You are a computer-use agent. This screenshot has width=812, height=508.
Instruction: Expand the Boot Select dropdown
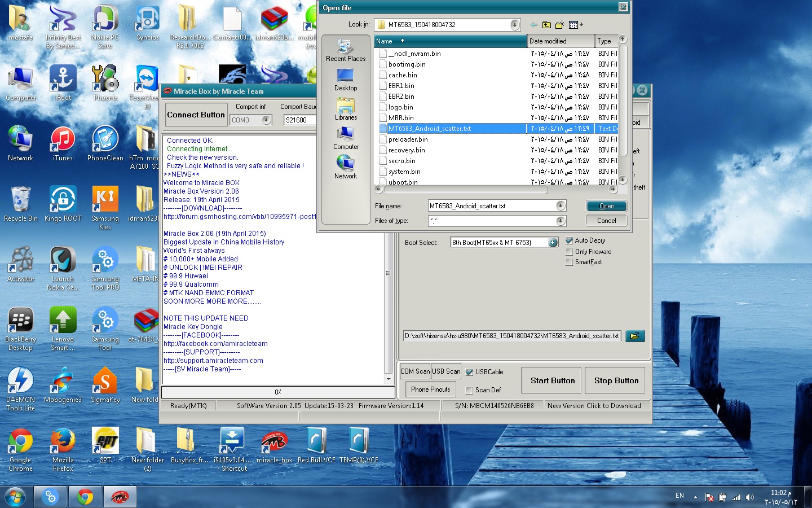click(x=553, y=243)
